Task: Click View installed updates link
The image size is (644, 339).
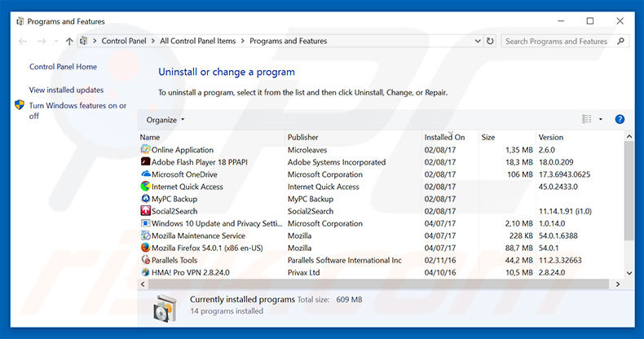Action: point(66,90)
